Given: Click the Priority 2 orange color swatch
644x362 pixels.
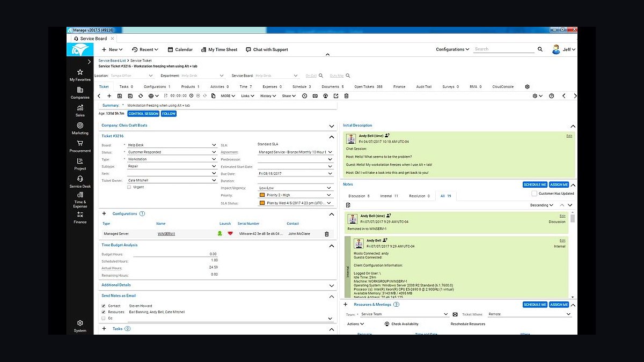Looking at the screenshot, I should 262,195.
